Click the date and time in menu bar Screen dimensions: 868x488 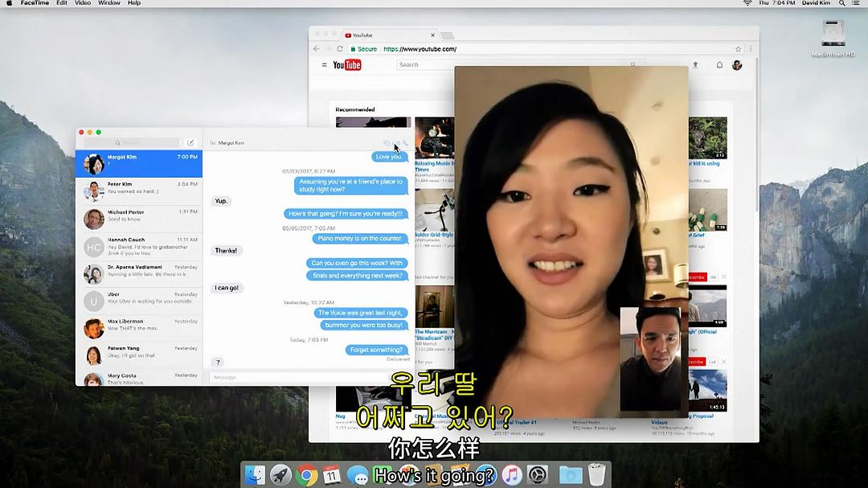pos(776,3)
